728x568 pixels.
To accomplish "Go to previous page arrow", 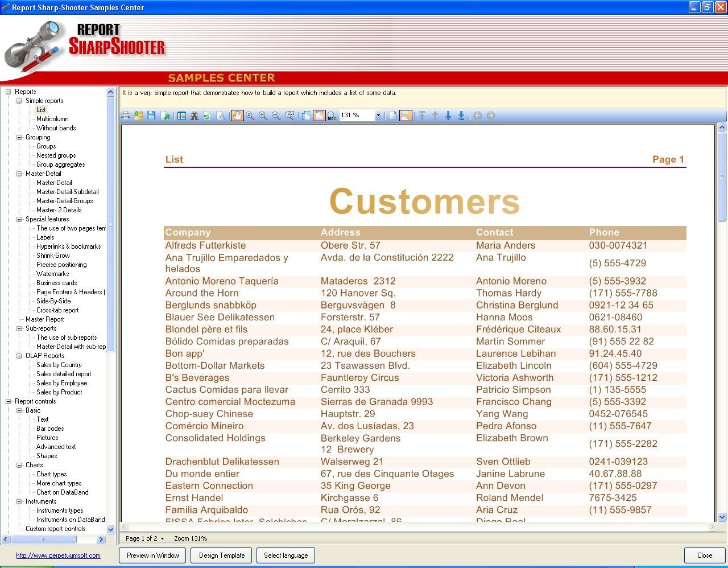I will pos(435,116).
